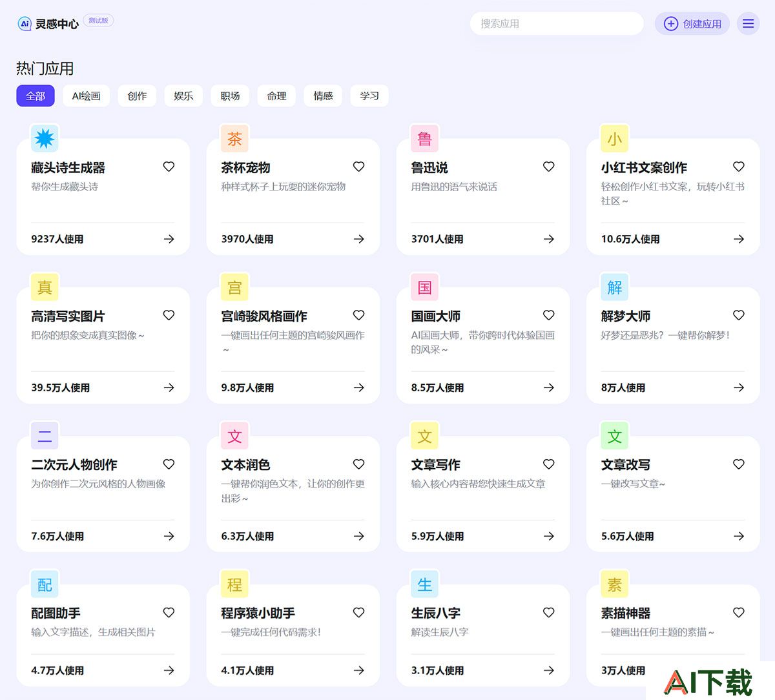Image resolution: width=775 pixels, height=700 pixels.
Task: Click the 藏头诗生成器 starburst app icon
Action: pos(45,138)
